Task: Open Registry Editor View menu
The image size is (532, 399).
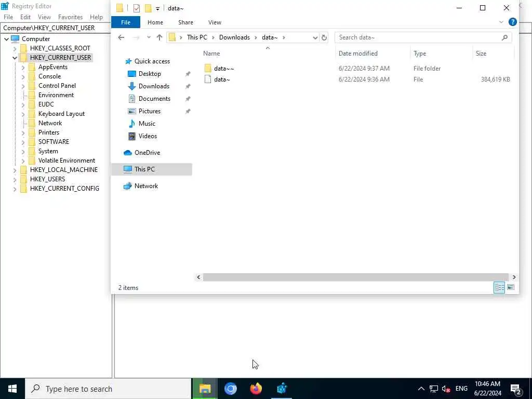Action: [44, 17]
